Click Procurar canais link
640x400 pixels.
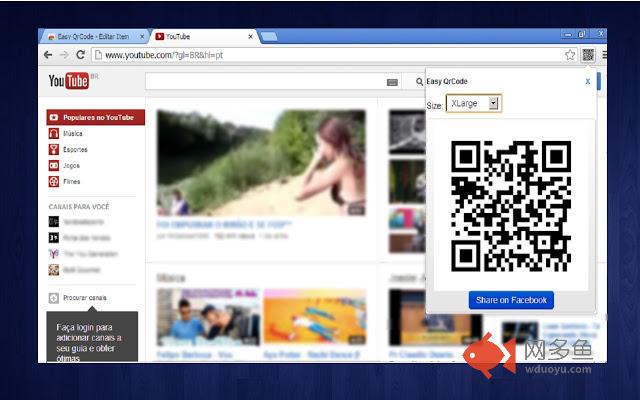tap(85, 298)
